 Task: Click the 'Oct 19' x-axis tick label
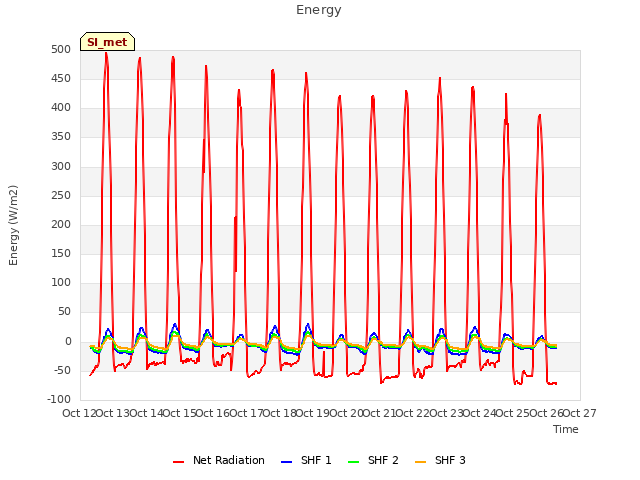(313, 413)
